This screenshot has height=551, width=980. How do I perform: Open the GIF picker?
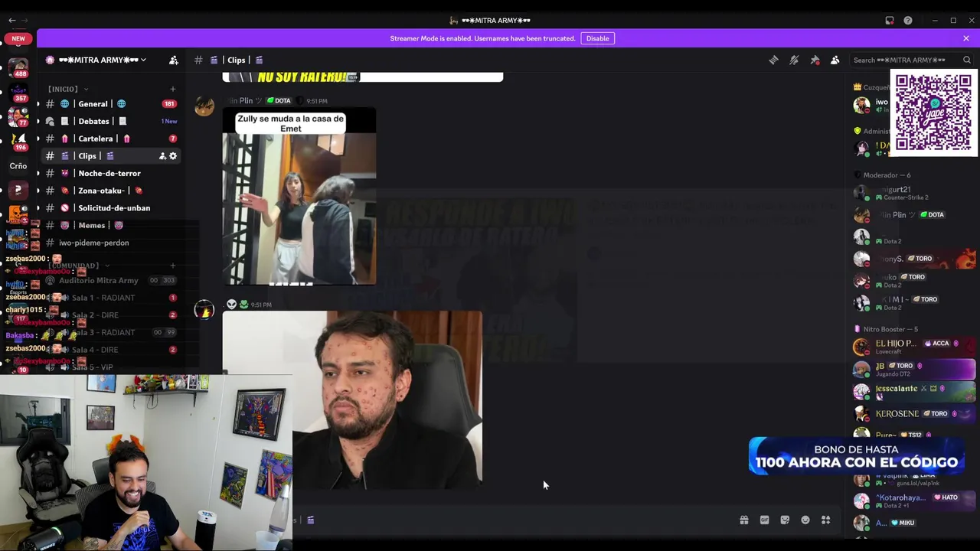click(764, 520)
